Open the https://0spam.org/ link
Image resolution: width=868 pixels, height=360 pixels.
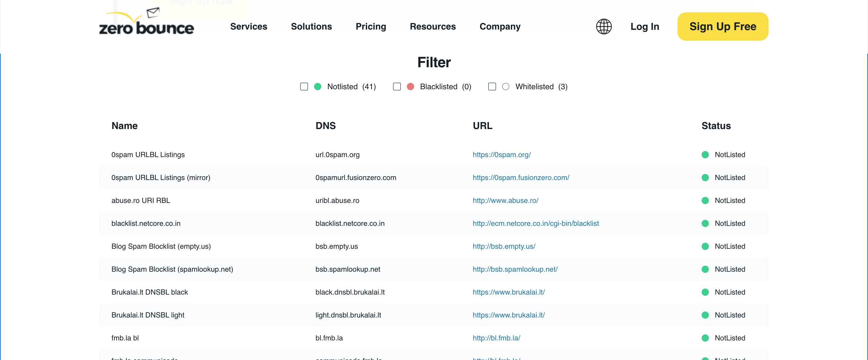click(502, 155)
